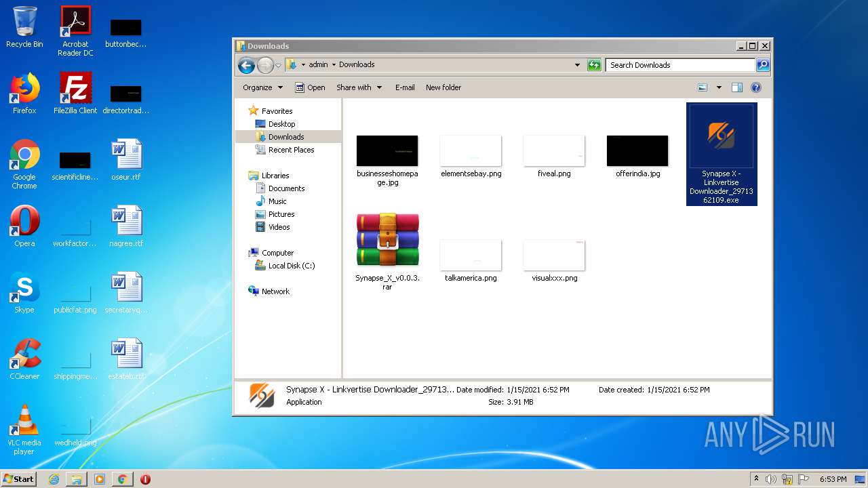868x488 pixels.
Task: Show hidden system tray icons
Action: pos(756,479)
